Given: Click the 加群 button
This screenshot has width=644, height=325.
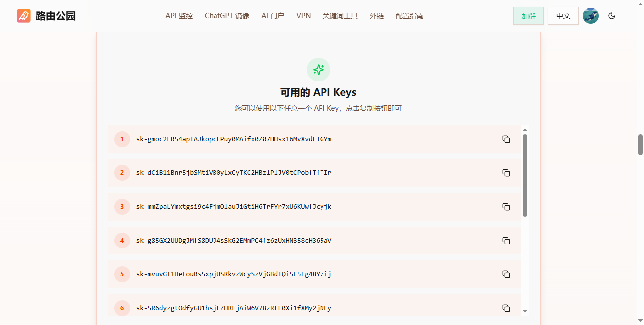Looking at the screenshot, I should [528, 16].
